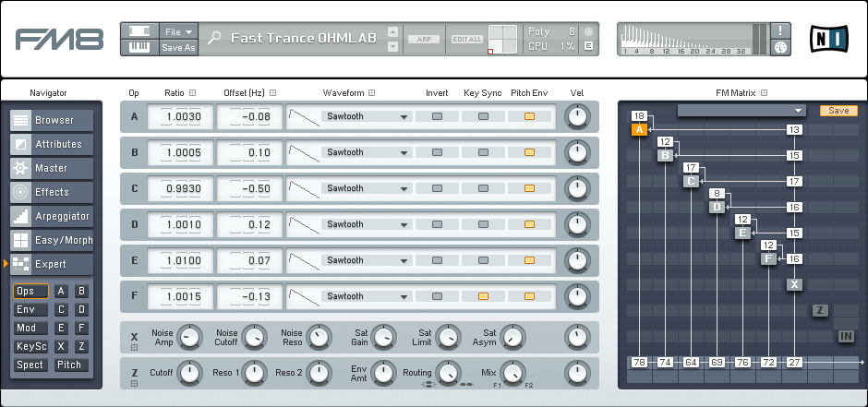The width and height of the screenshot is (868, 407).
Task: Select the IN box in FM Matrix
Action: (846, 336)
